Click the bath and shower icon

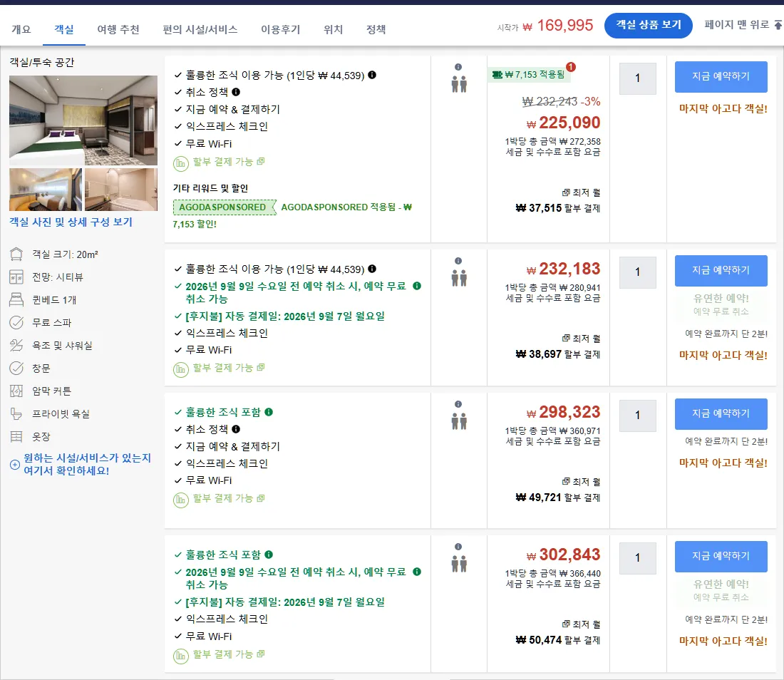[16, 345]
